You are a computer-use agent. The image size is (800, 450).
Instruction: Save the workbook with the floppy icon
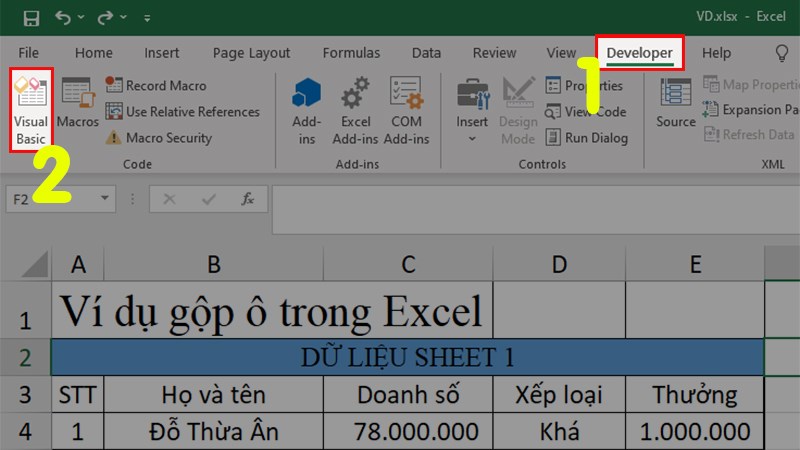pyautogui.click(x=31, y=18)
